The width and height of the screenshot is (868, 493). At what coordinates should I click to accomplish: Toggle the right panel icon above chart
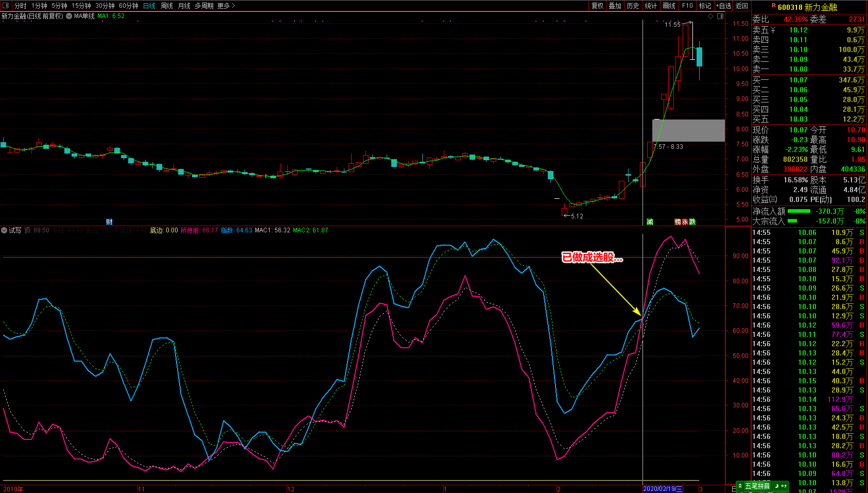[x=720, y=16]
